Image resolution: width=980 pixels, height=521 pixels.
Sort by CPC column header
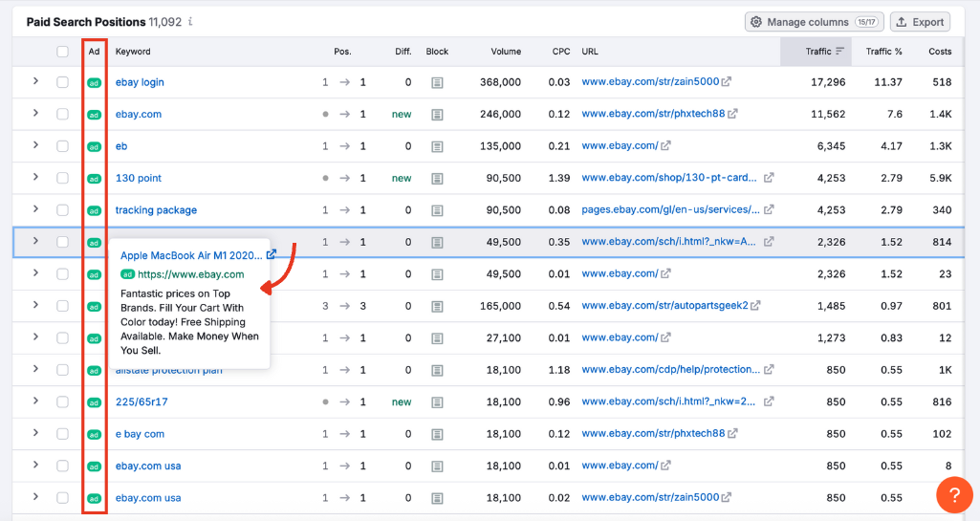(x=560, y=52)
